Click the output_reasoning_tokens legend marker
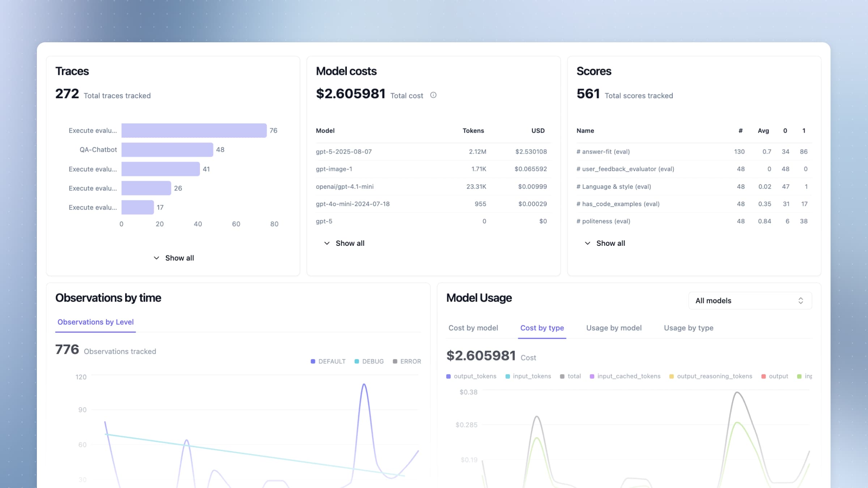Screen dimensions: 868x488 671,376
